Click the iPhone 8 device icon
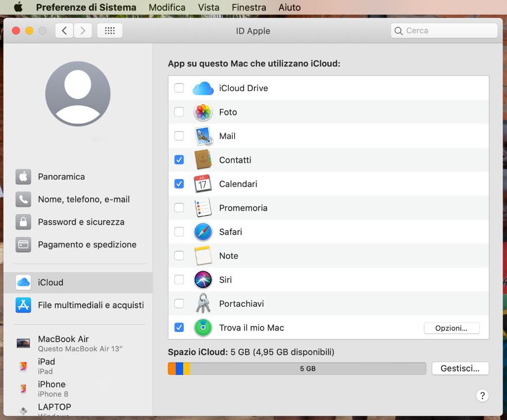 point(23,389)
